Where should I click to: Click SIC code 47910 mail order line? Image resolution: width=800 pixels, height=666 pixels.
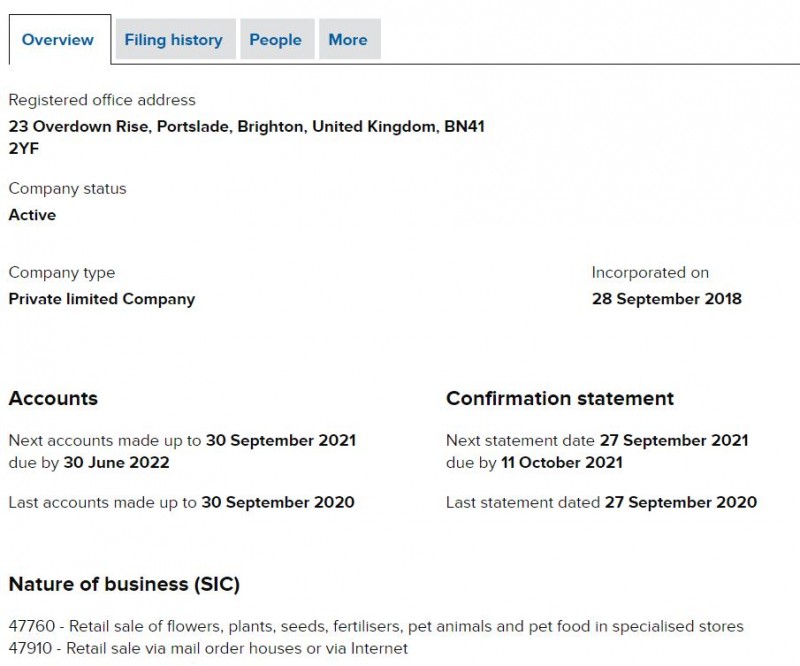[208, 648]
